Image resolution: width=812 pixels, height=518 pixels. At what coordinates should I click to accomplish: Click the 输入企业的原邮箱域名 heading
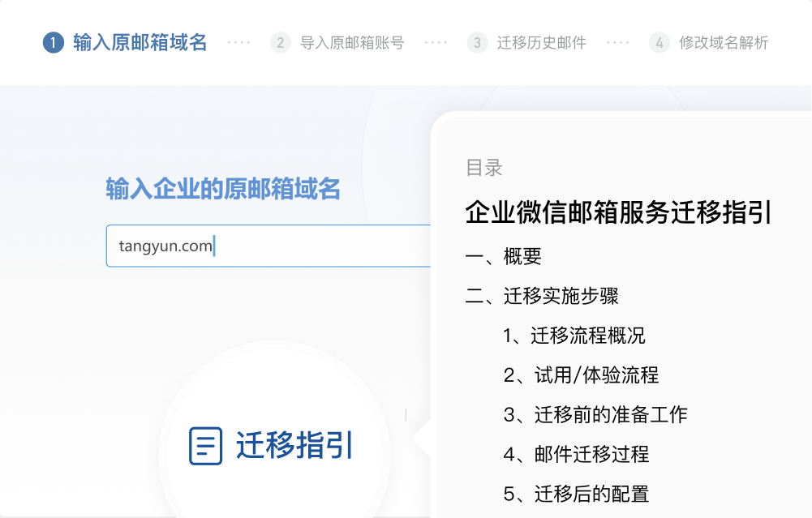pos(223,189)
